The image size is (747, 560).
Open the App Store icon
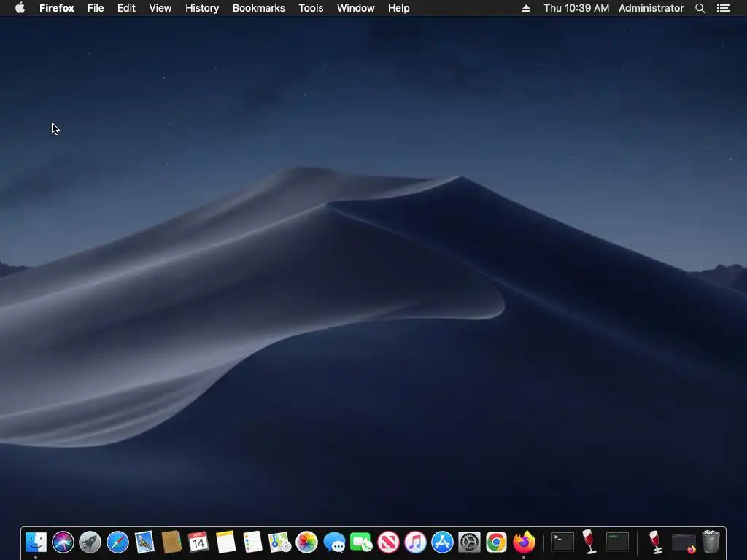pyautogui.click(x=443, y=542)
